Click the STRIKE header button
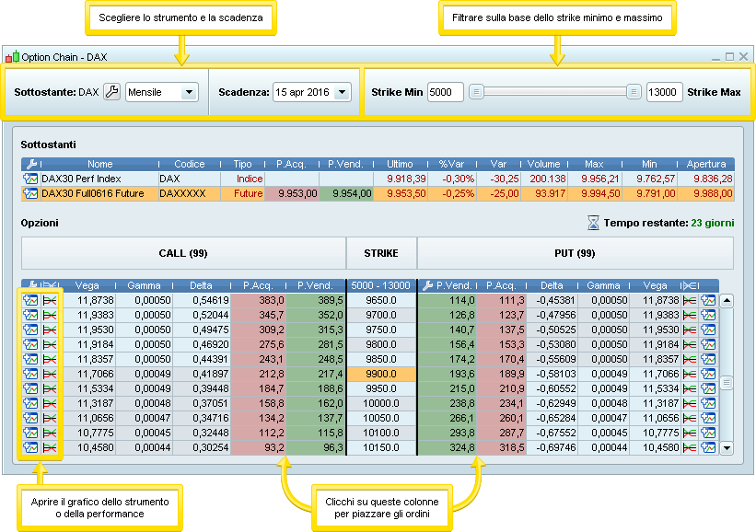This screenshot has height=532, width=756. [x=381, y=253]
